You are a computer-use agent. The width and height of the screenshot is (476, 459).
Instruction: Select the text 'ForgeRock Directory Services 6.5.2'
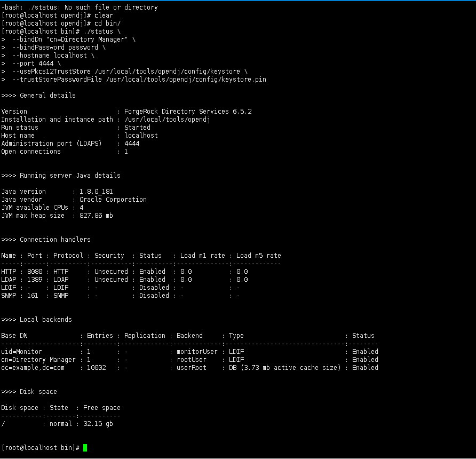click(x=188, y=112)
